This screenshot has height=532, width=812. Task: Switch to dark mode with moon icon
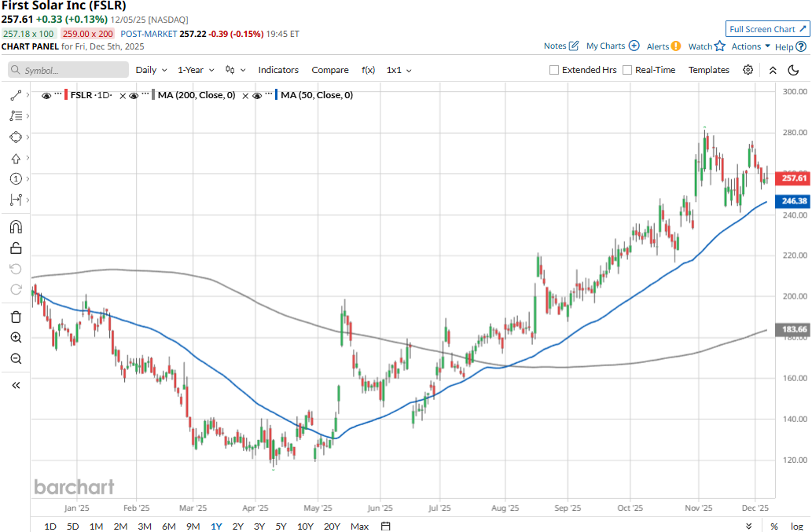click(x=793, y=70)
